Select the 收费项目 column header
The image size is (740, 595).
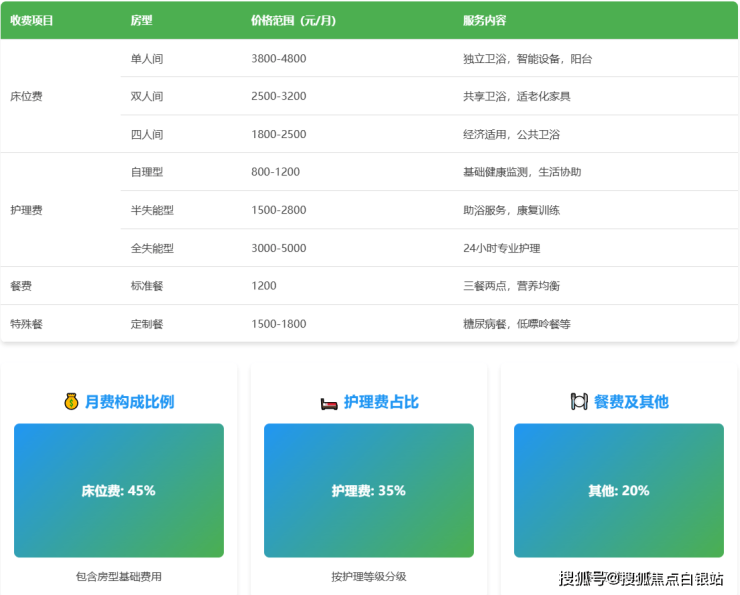[x=31, y=20]
